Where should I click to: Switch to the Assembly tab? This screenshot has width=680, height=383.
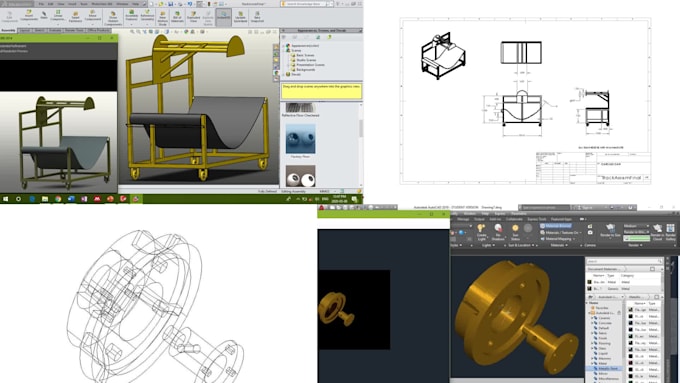point(8,30)
